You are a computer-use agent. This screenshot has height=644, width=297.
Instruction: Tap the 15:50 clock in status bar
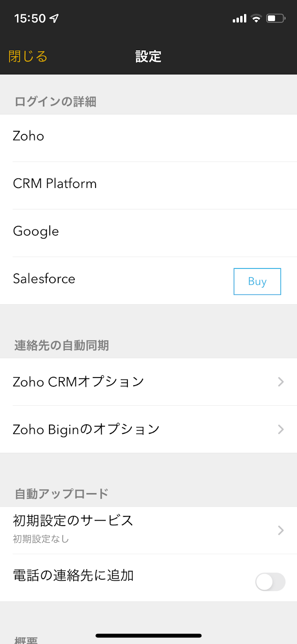tap(30, 18)
